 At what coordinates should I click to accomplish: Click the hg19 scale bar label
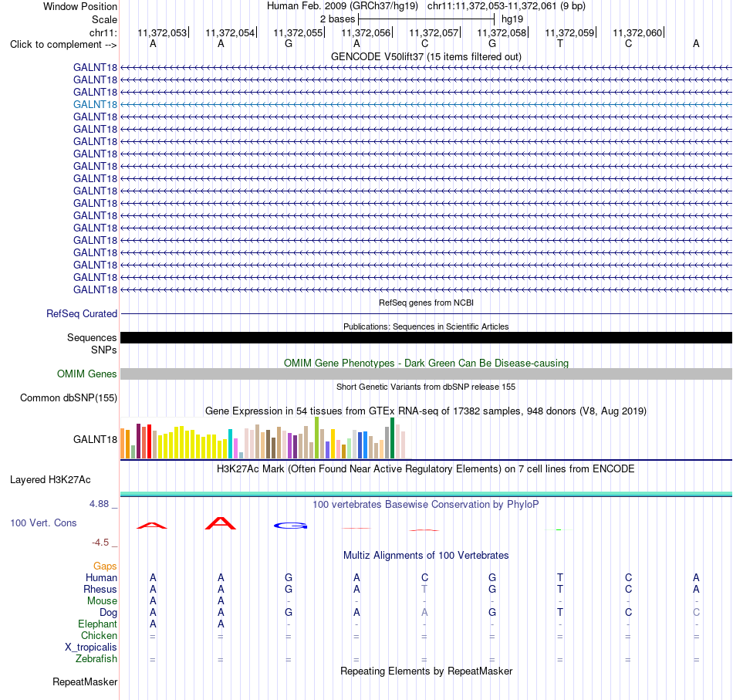point(512,19)
